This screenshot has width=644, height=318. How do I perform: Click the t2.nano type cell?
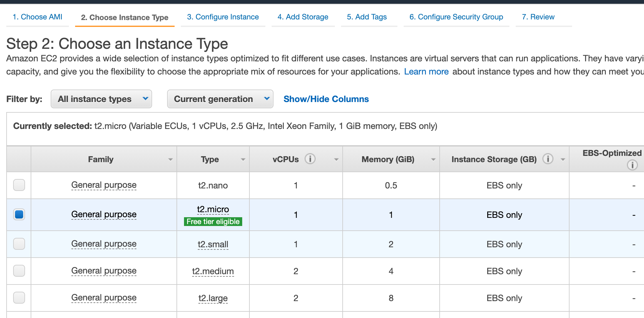click(213, 185)
